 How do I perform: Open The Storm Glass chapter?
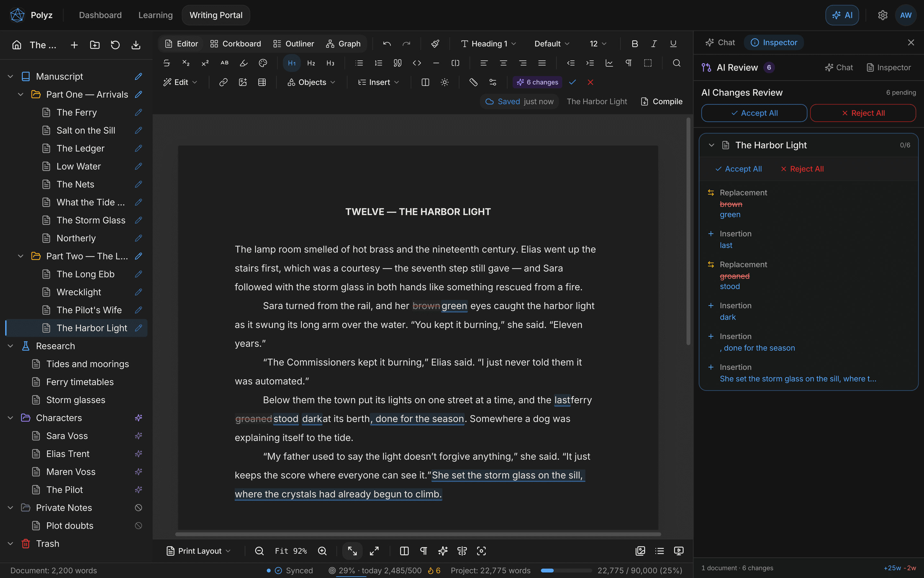click(91, 220)
